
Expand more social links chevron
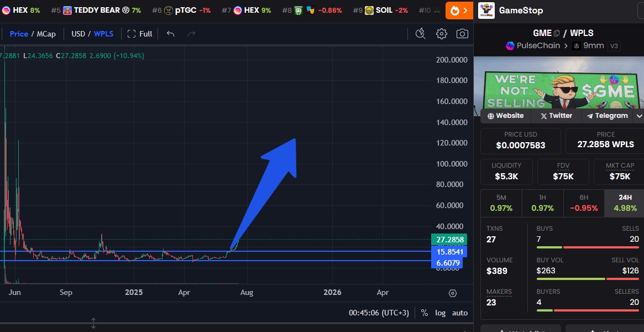(x=639, y=116)
